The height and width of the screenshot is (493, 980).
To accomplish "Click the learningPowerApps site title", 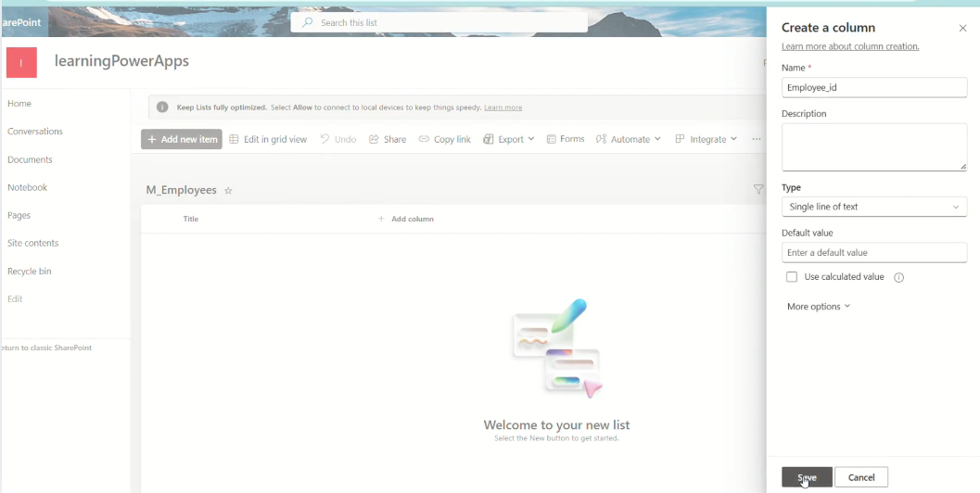I will click(x=121, y=60).
